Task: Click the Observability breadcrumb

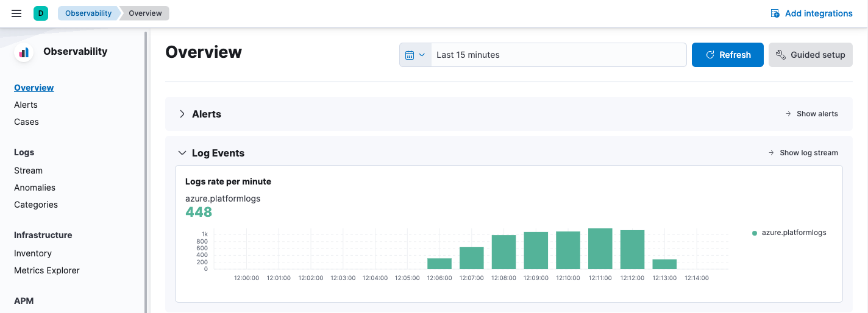Action: pos(88,13)
